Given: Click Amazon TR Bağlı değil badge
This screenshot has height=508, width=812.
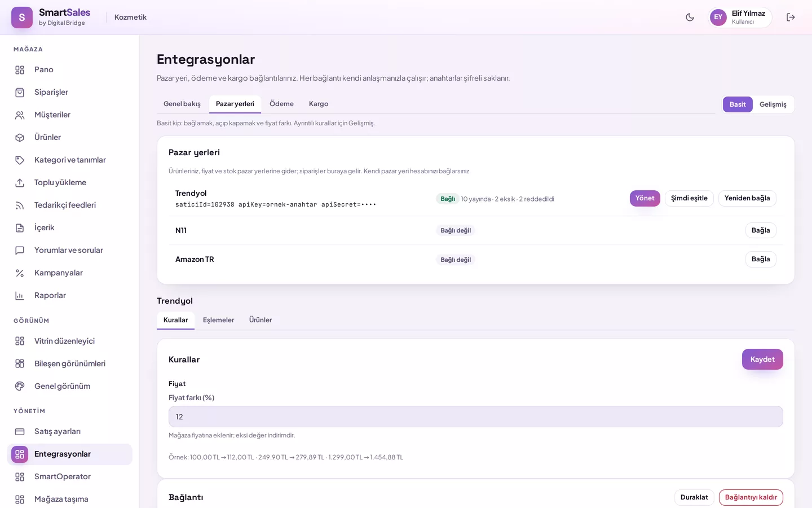Looking at the screenshot, I should (x=456, y=260).
